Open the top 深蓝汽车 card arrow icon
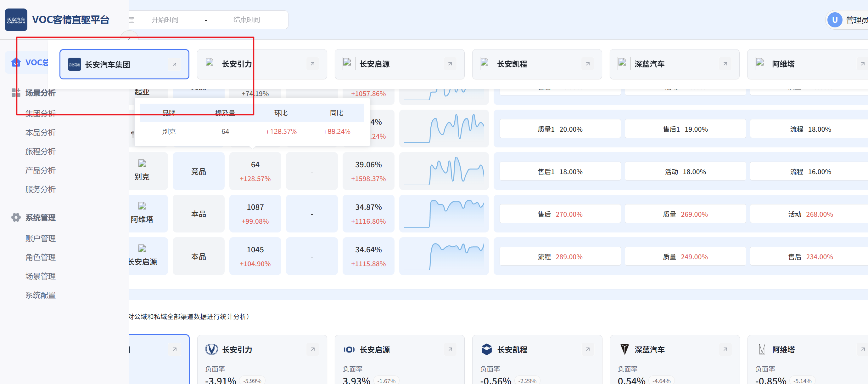This screenshot has width=868, height=384. coord(725,64)
